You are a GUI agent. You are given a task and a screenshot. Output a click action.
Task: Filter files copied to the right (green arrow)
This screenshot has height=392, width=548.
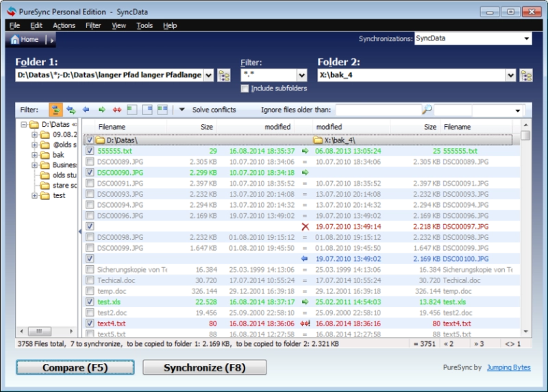point(101,110)
